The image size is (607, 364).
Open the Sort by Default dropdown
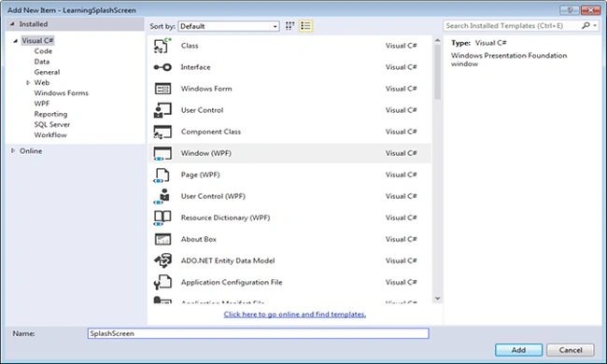(229, 26)
